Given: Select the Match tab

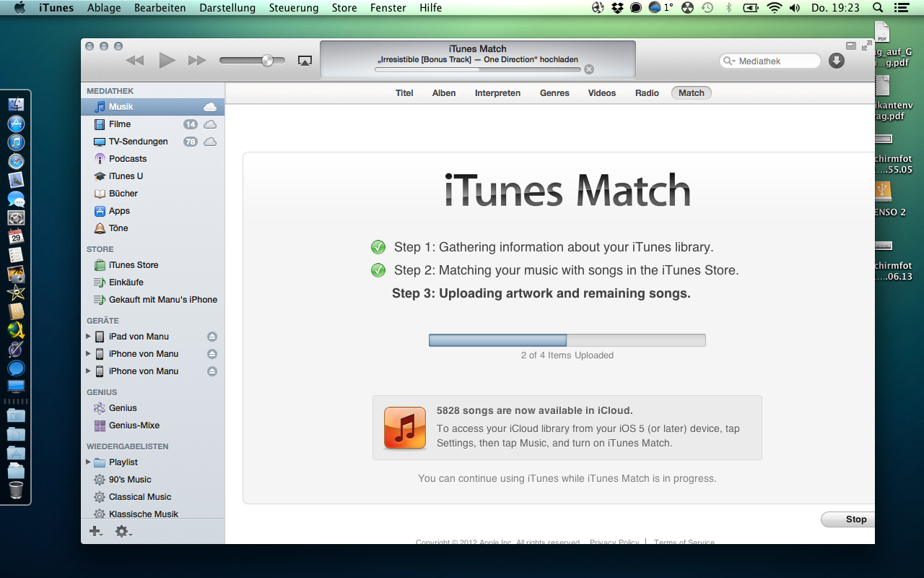Looking at the screenshot, I should (691, 93).
